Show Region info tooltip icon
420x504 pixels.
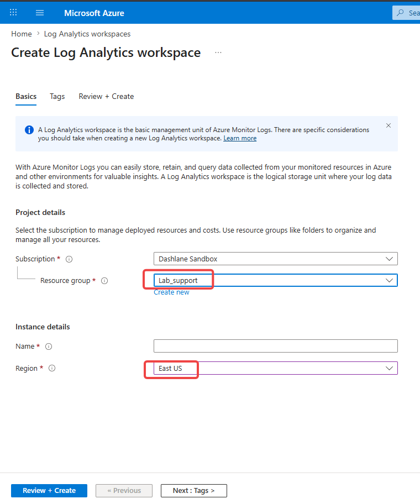pos(52,369)
